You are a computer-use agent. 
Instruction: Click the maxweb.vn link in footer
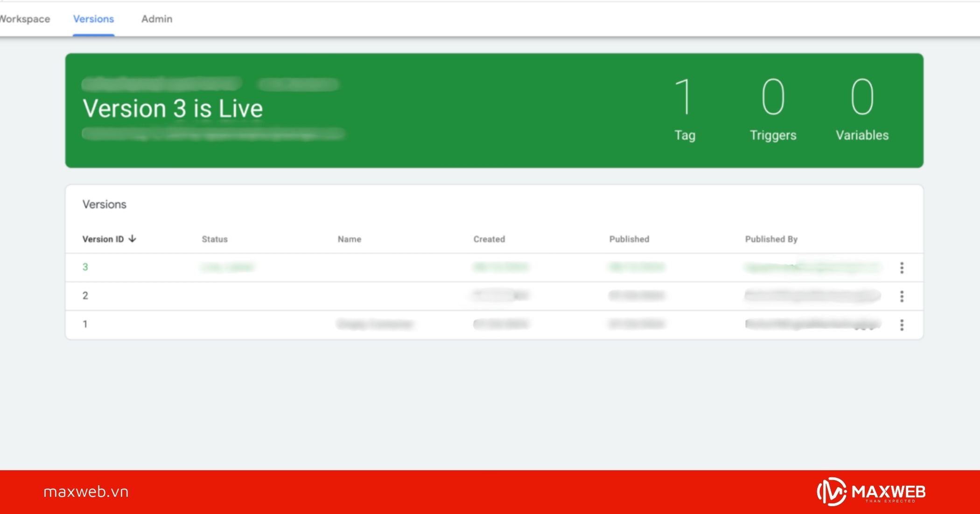(x=86, y=492)
